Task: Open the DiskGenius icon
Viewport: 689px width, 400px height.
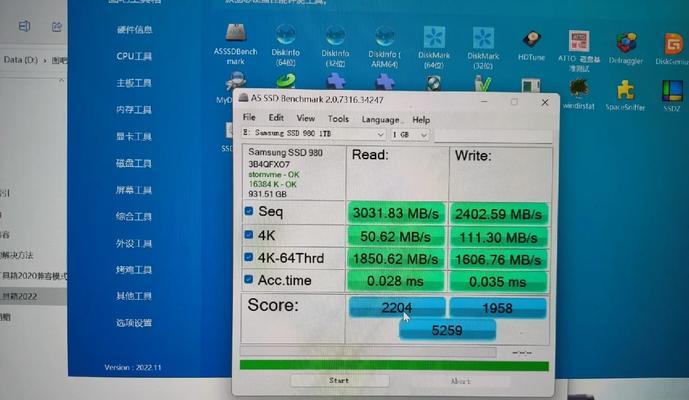Action: (x=673, y=44)
